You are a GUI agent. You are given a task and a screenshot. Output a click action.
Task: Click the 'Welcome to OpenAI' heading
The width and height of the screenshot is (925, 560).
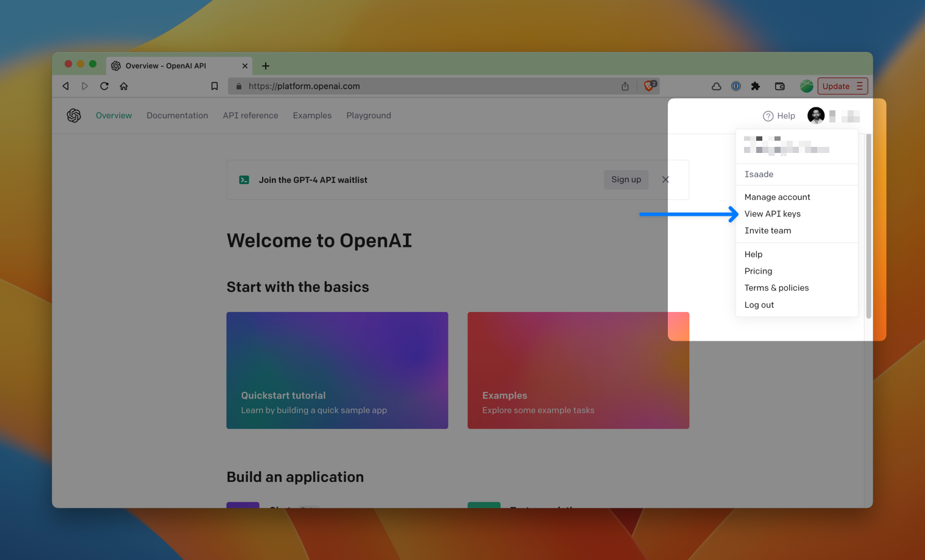click(x=319, y=240)
